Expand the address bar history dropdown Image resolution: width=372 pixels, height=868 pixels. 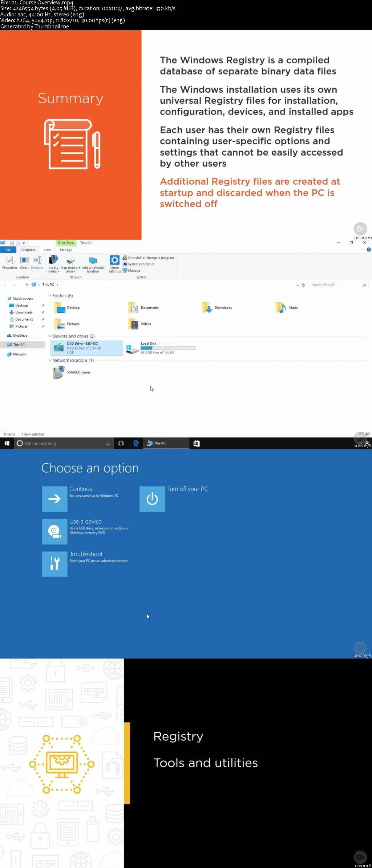coord(298,285)
